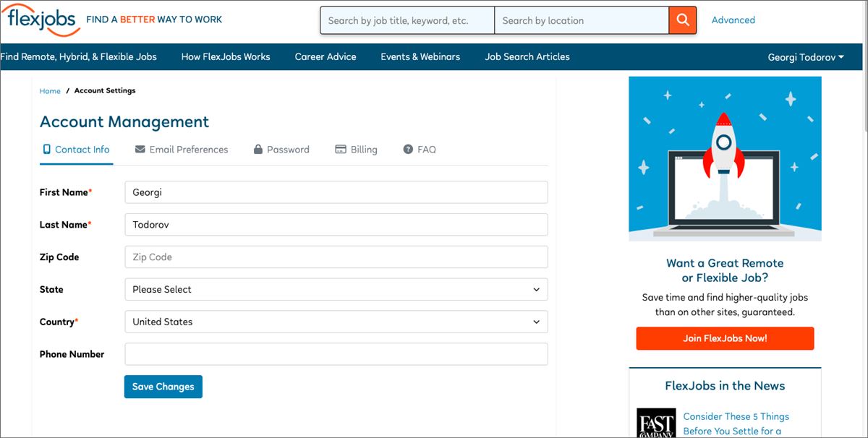Open the Billing tab
The image size is (868, 438).
356,150
